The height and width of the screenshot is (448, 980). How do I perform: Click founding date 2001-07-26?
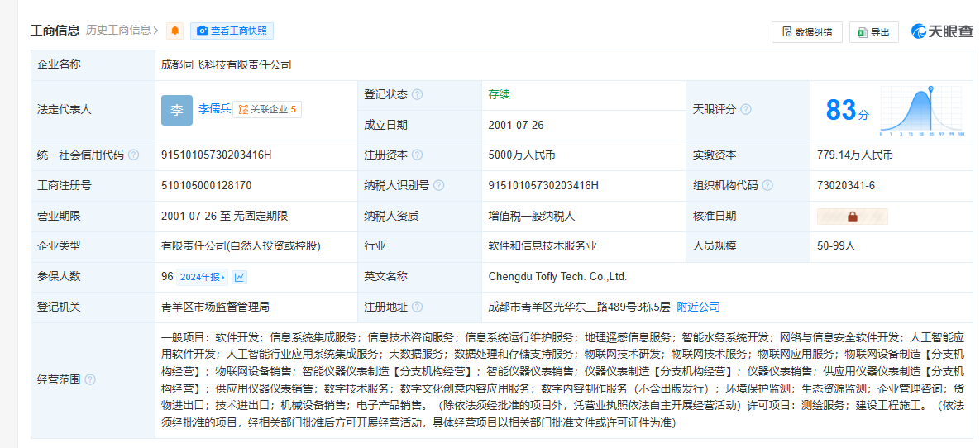tap(516, 125)
